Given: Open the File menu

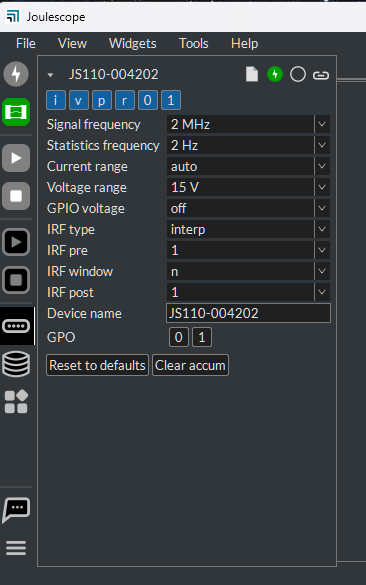Looking at the screenshot, I should click(26, 44).
